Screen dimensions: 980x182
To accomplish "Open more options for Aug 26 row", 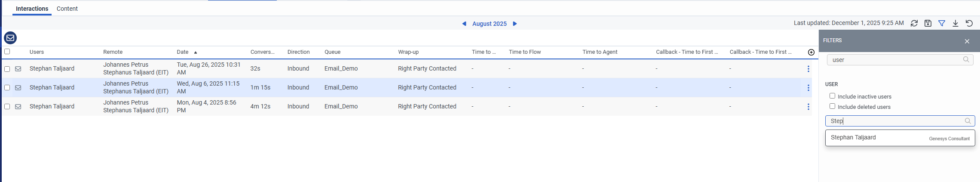I will [808, 69].
